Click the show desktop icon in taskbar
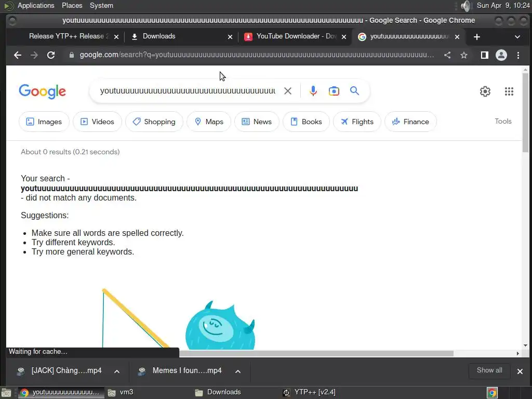The width and height of the screenshot is (532, 399). coord(6,393)
